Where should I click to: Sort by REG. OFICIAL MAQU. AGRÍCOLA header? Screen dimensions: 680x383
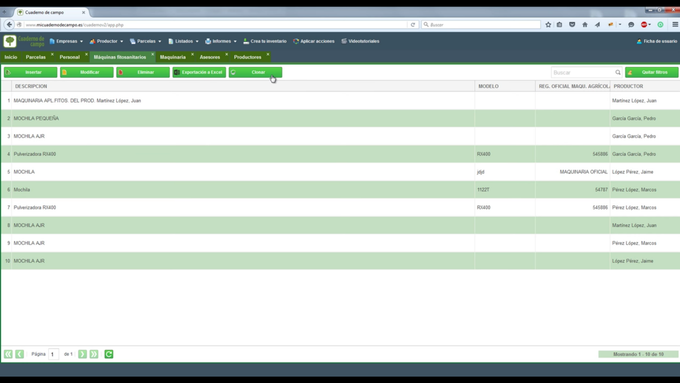point(573,86)
